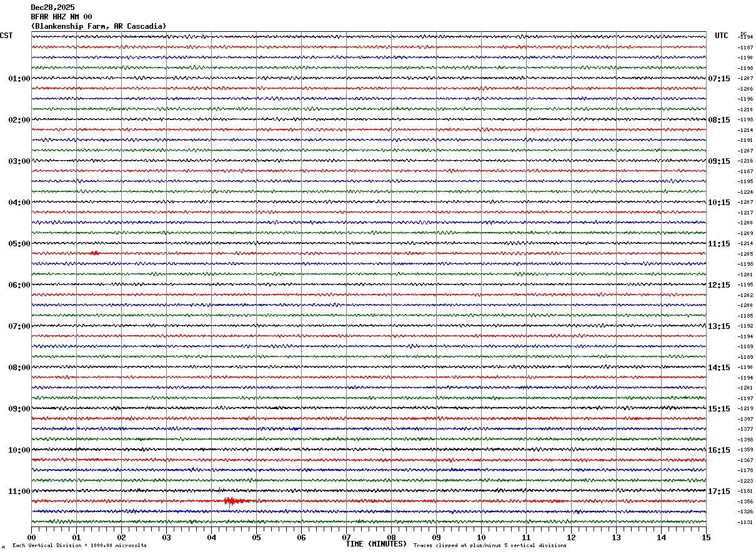Click the 07:15 UTC time label
The height and width of the screenshot is (554, 756).
point(719,79)
